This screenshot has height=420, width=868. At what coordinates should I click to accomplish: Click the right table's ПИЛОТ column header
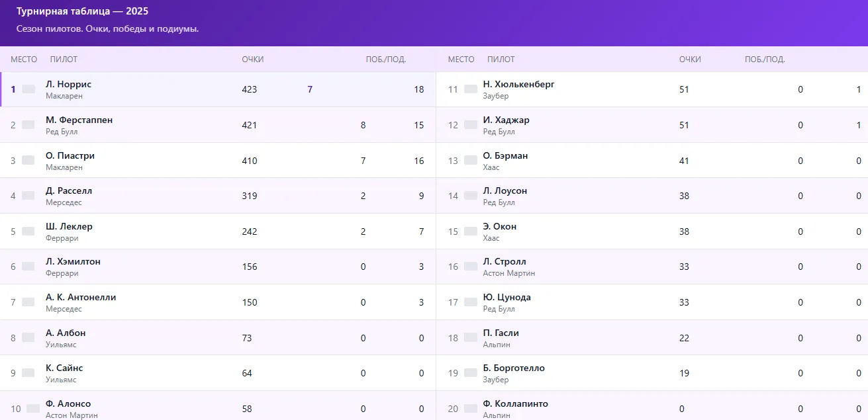(x=501, y=60)
